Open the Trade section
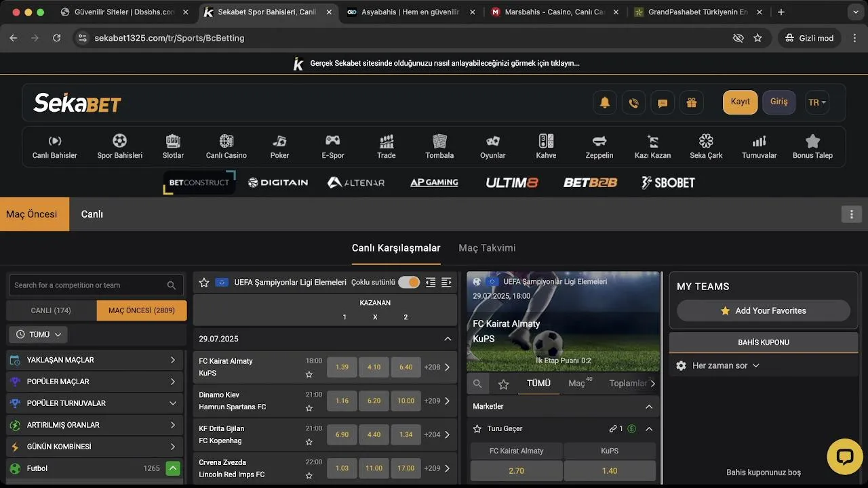The image size is (868, 488). [x=387, y=146]
